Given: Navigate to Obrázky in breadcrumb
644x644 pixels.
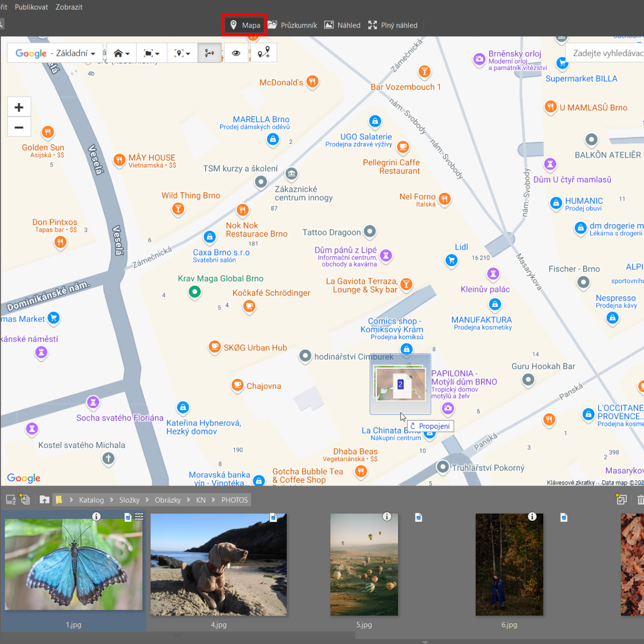Looking at the screenshot, I should pos(168,500).
